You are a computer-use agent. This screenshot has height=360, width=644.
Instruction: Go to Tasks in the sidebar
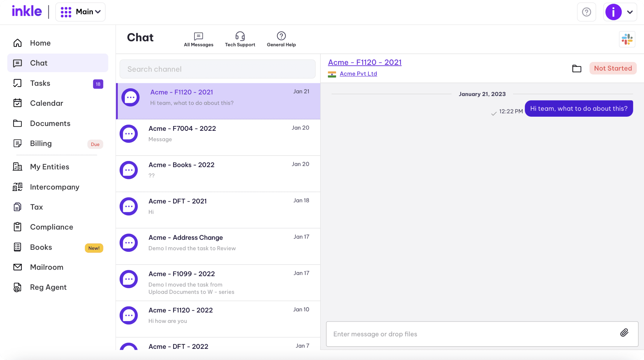(x=40, y=83)
